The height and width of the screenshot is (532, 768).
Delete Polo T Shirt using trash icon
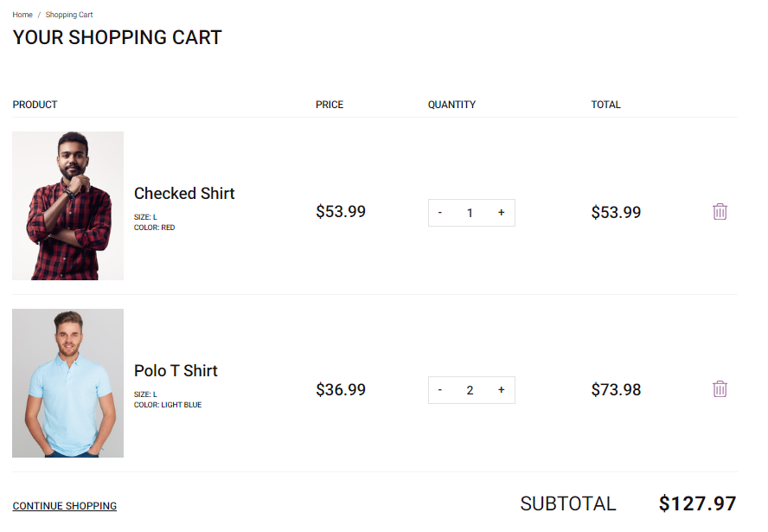(720, 389)
